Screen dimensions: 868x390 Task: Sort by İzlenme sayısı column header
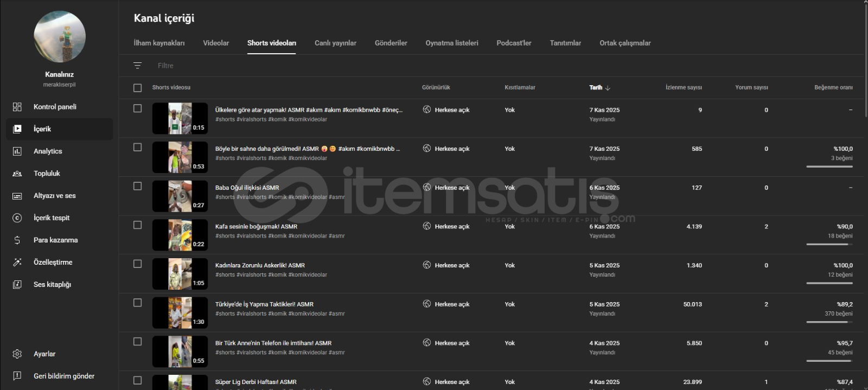click(x=684, y=87)
